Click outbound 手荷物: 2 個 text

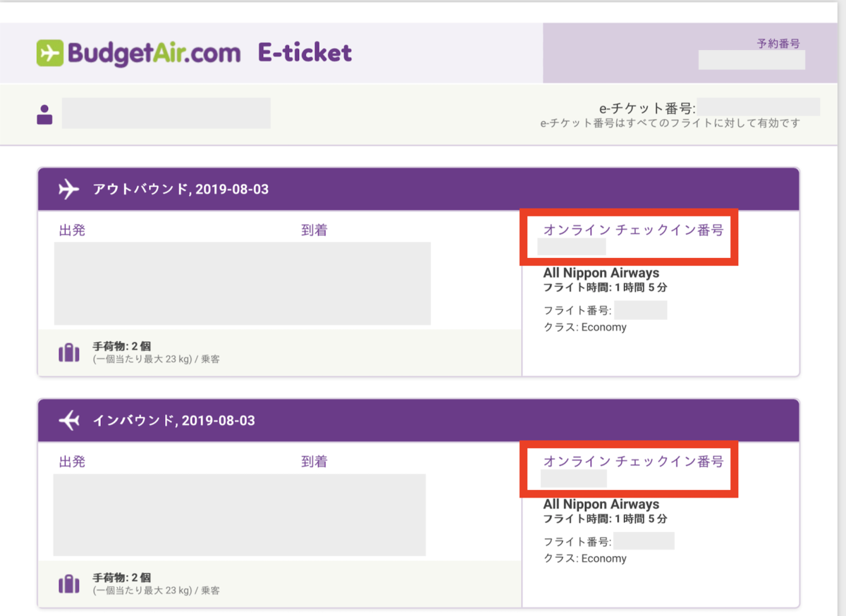(x=121, y=346)
